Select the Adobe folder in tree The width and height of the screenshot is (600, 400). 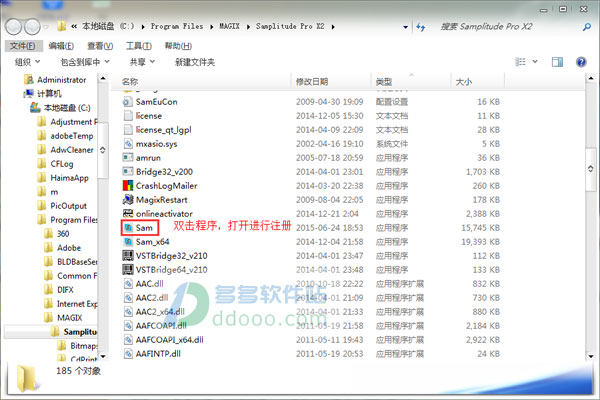tap(69, 248)
